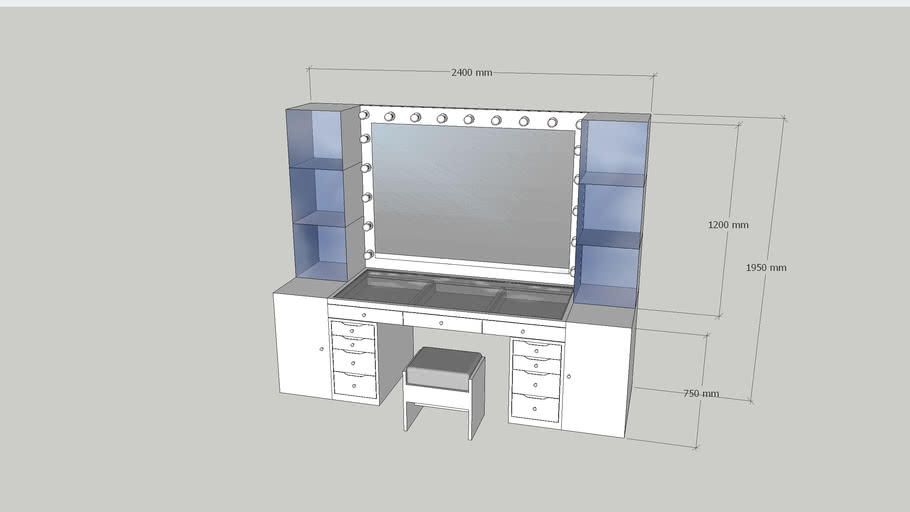Click the center of the large mirror
This screenshot has height=512, width=910.
(471, 194)
